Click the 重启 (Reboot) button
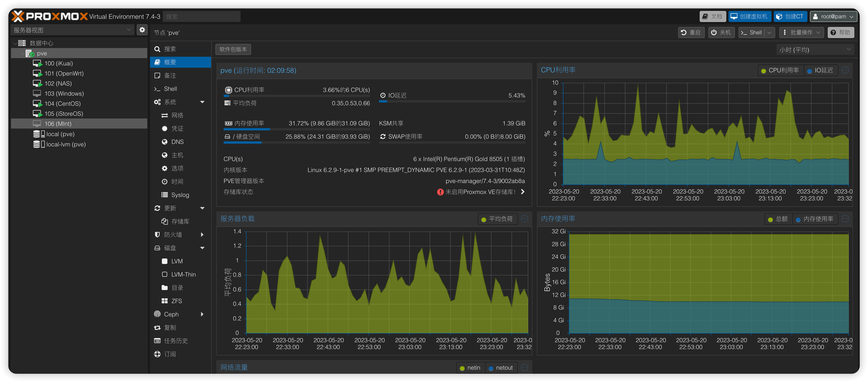Viewport: 868px width, 382px height. [691, 32]
